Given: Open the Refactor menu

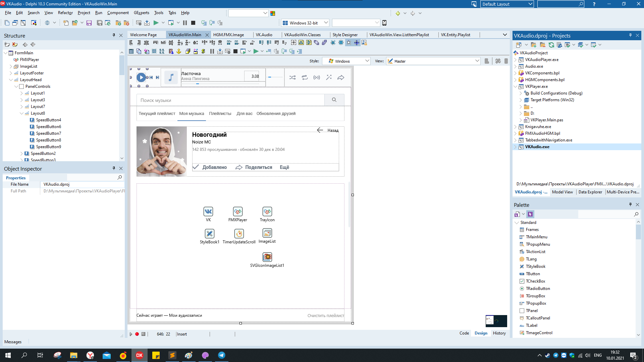Looking at the screenshot, I should 65,13.
